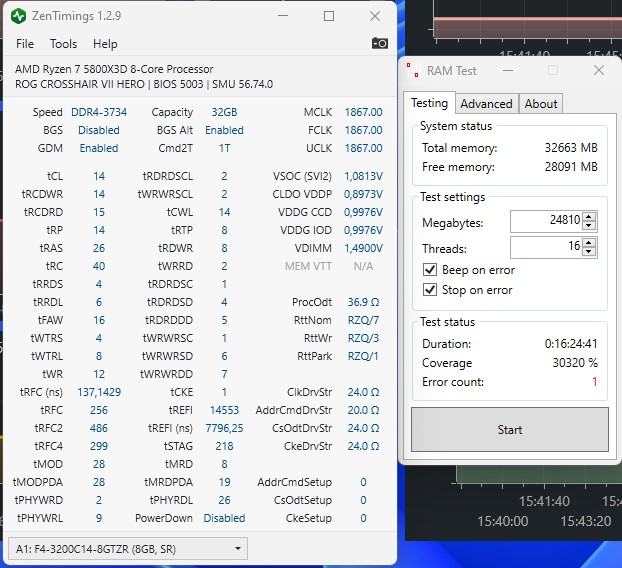Click the AMD Ryzen 7 5800X3D processor text

click(x=114, y=69)
